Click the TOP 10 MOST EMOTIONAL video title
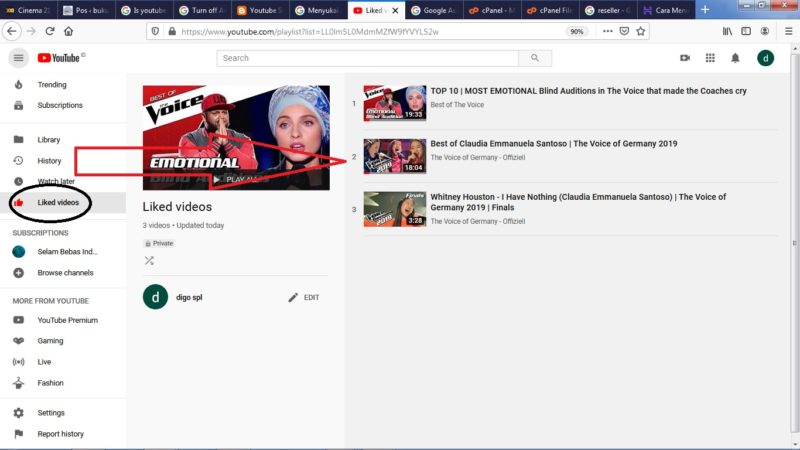This screenshot has width=800, height=450. coord(588,91)
